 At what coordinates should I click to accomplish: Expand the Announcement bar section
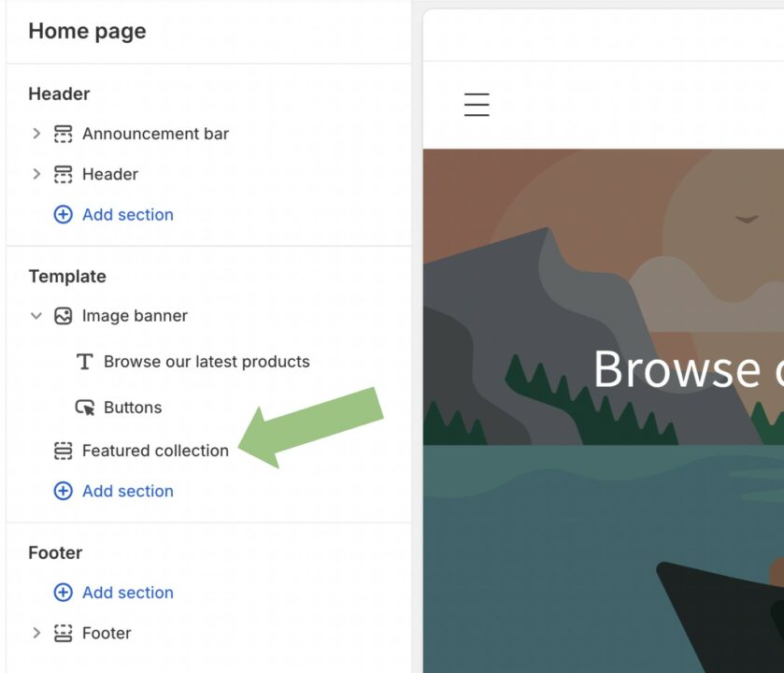[36, 134]
